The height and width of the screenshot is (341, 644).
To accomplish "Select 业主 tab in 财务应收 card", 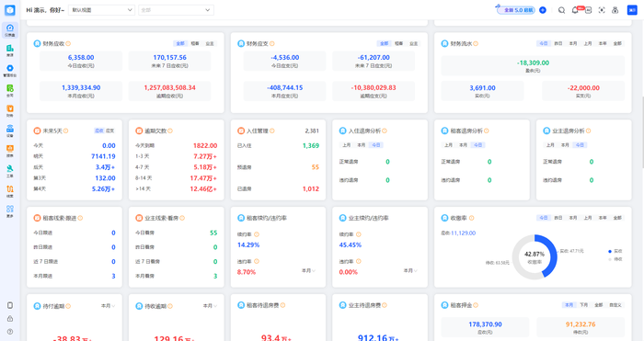I will (x=210, y=43).
